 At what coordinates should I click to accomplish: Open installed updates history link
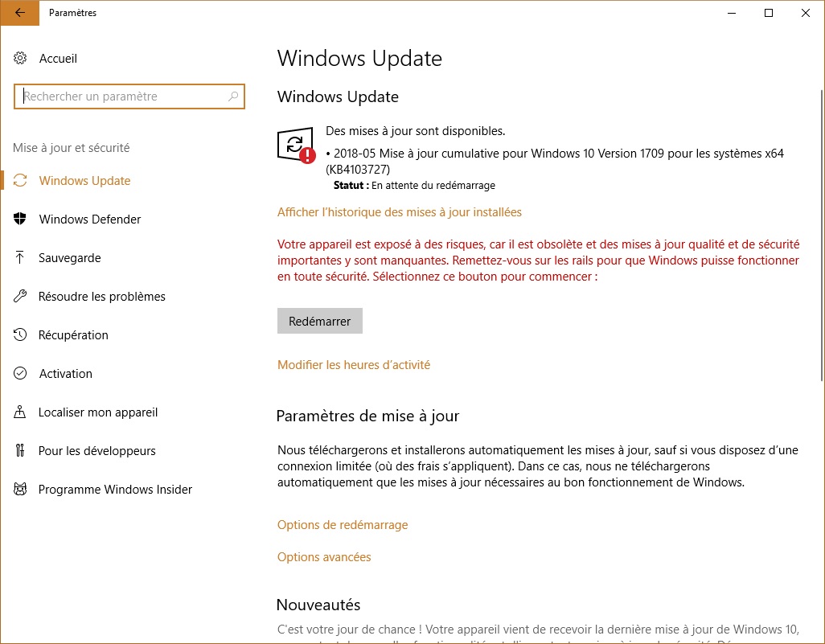pyautogui.click(x=400, y=212)
